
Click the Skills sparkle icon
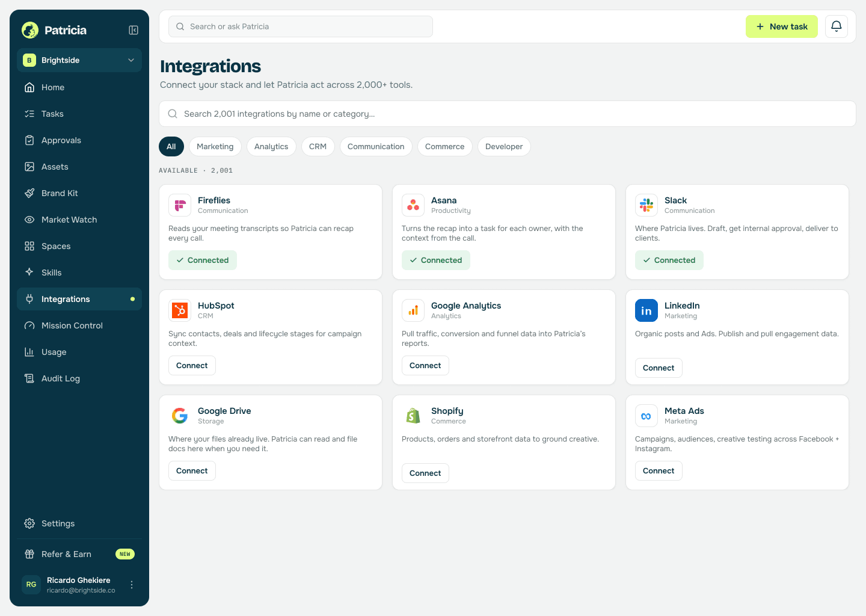point(29,273)
